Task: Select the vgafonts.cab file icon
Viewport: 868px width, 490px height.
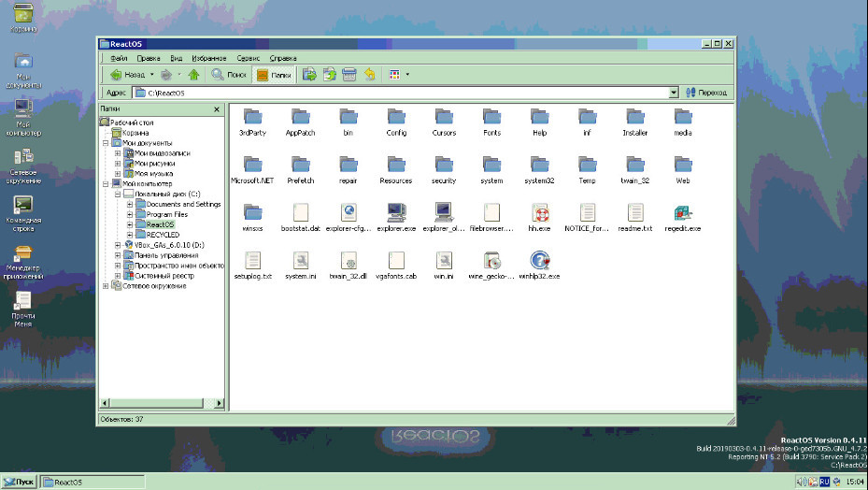Action: tap(396, 259)
